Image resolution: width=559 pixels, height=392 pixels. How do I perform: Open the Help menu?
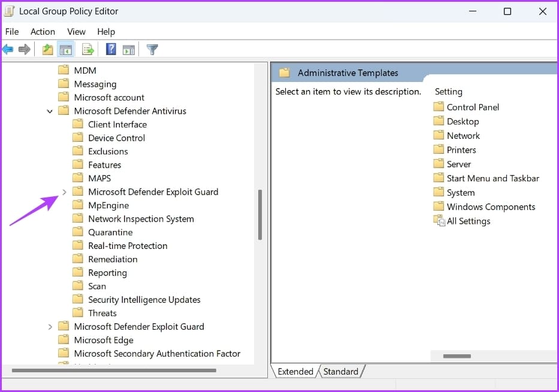click(x=106, y=32)
